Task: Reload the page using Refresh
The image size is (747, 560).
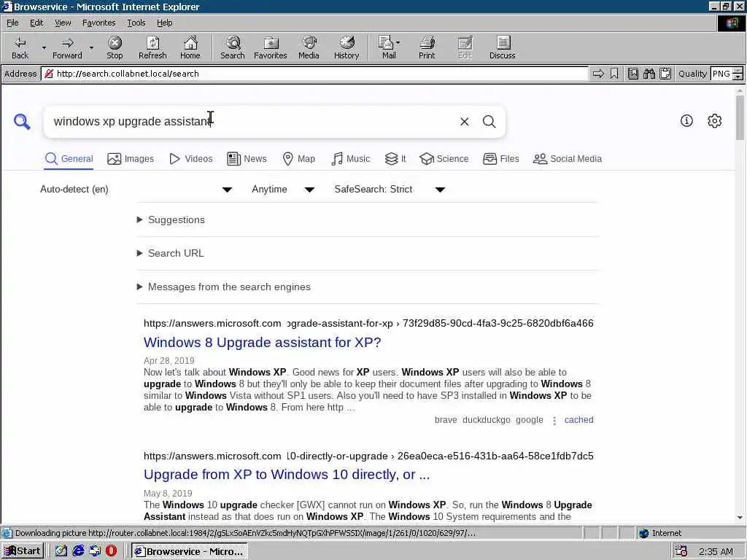Action: [152, 47]
